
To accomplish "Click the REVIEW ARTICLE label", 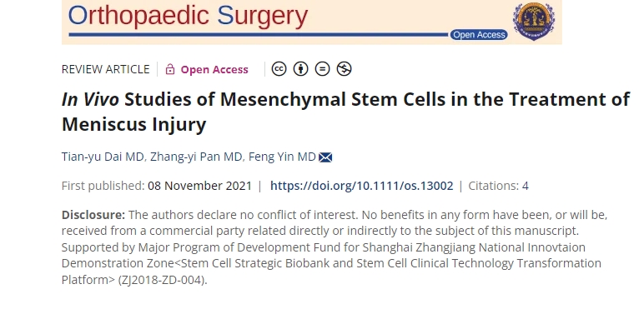I will (106, 69).
